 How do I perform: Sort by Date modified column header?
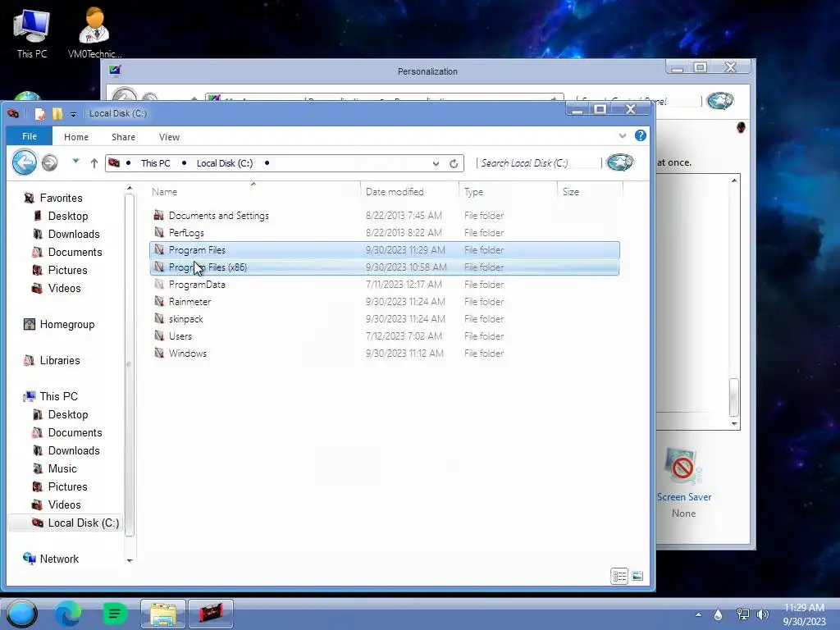tap(410, 192)
